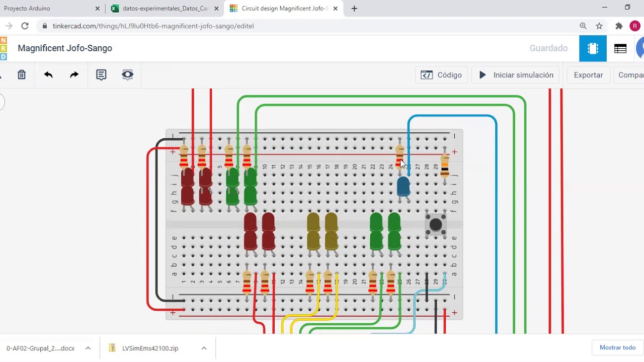Delete selection with the trash icon

[22, 75]
